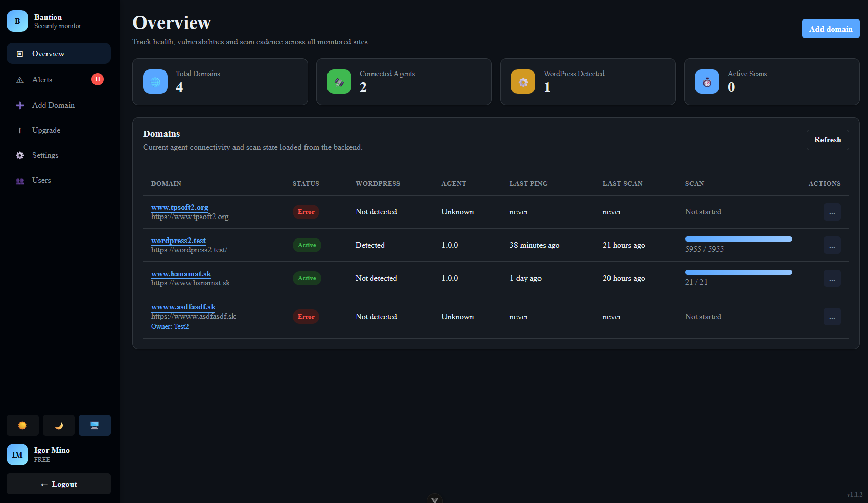Open actions menu for www.hanamat.sk
Image resolution: width=868 pixels, height=503 pixels.
[832, 278]
